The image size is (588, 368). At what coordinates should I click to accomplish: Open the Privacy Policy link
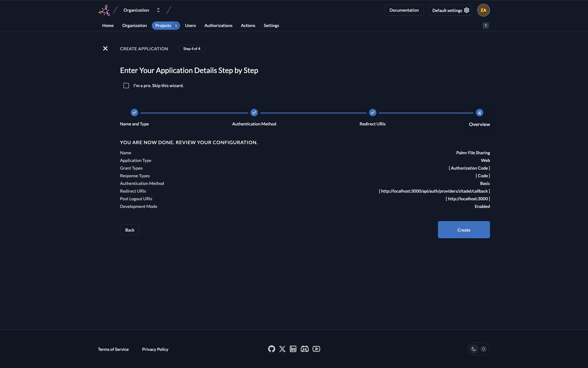click(155, 349)
